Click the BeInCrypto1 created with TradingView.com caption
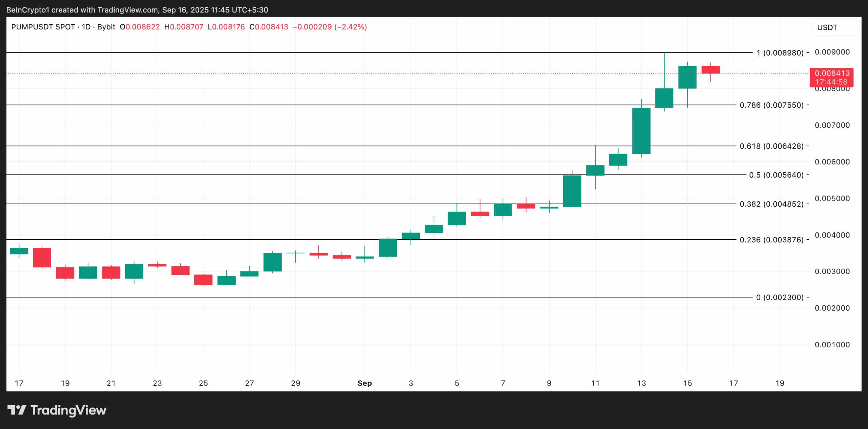 [x=137, y=10]
